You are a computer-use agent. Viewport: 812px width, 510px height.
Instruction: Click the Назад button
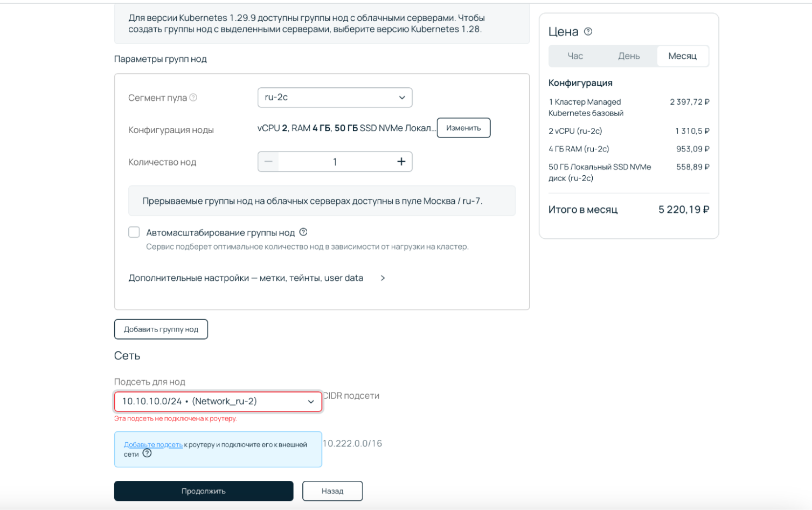point(332,491)
